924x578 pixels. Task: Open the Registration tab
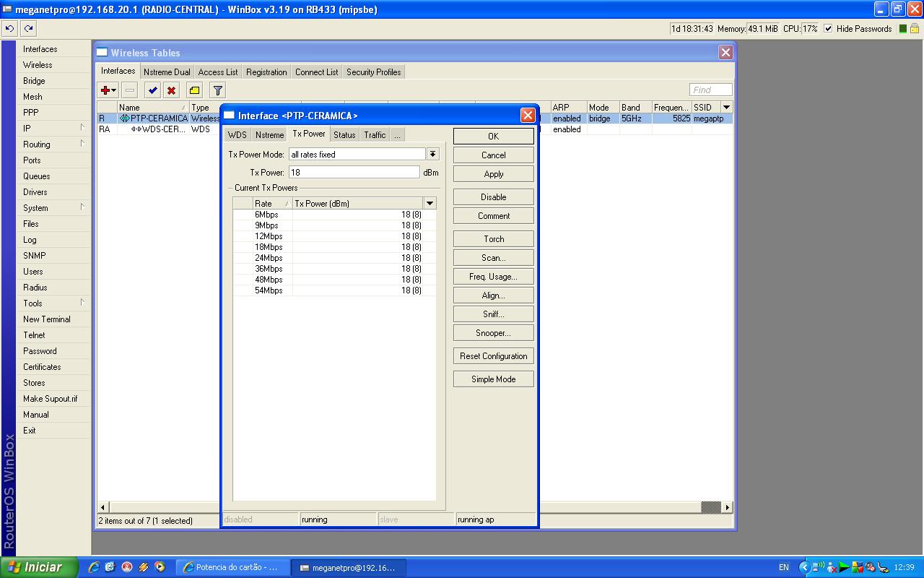point(266,72)
